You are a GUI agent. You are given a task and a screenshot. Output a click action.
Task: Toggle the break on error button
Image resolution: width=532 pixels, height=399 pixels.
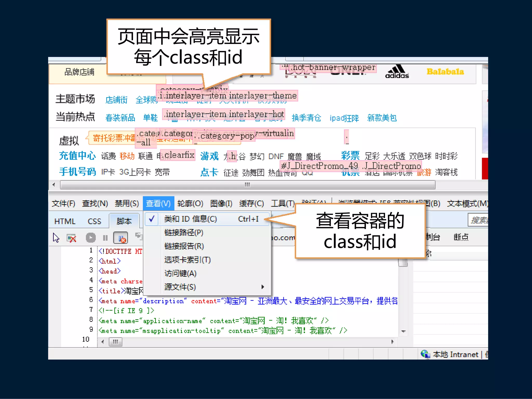coord(121,238)
